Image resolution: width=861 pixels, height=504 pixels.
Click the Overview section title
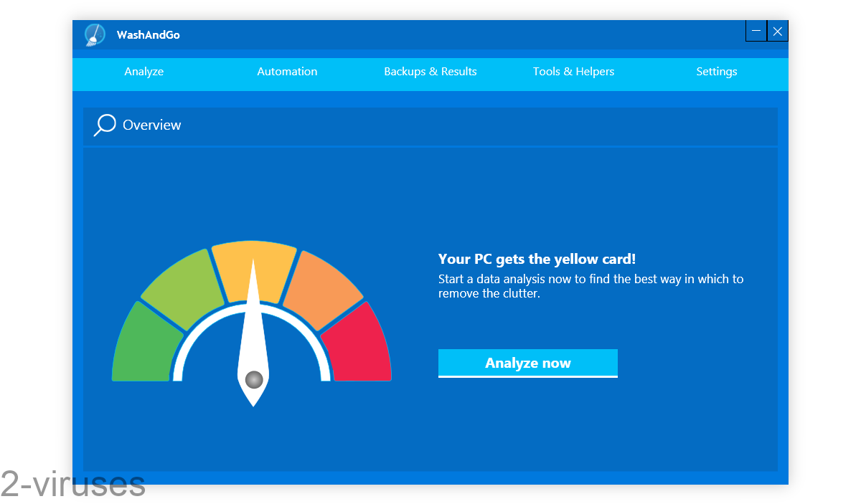pos(152,125)
